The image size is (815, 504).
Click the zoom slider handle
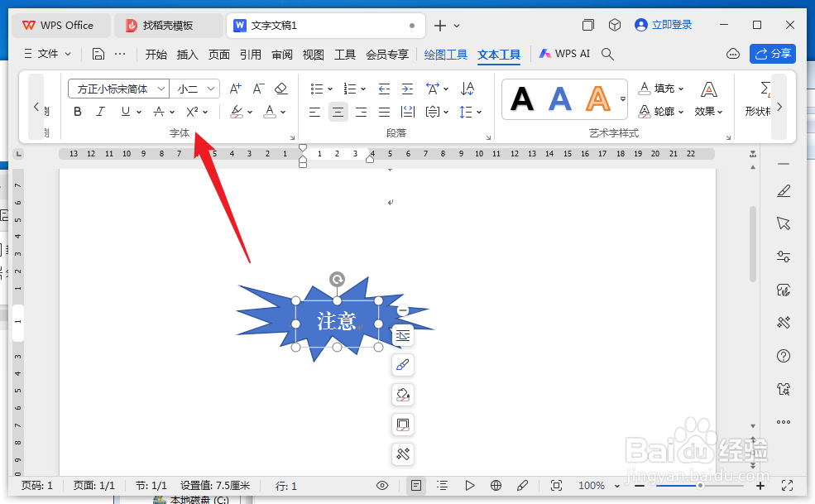(700, 486)
